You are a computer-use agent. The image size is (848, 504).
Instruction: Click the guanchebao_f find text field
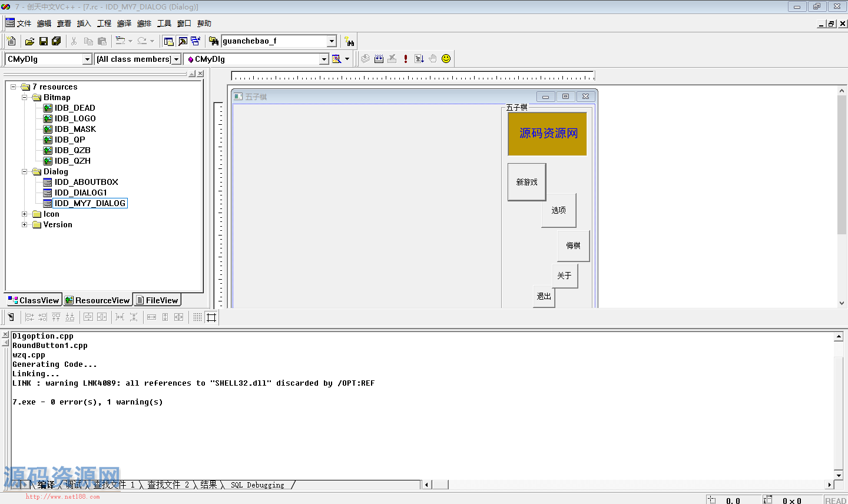274,41
